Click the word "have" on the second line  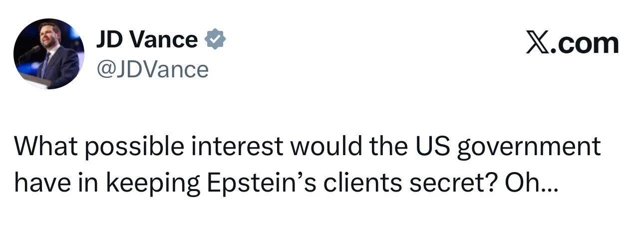tap(39, 184)
